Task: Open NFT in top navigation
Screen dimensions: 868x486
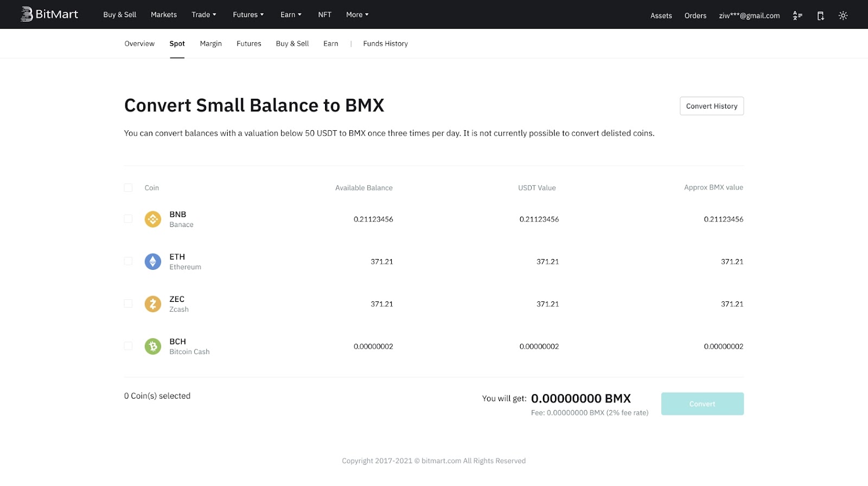Action: coord(324,15)
